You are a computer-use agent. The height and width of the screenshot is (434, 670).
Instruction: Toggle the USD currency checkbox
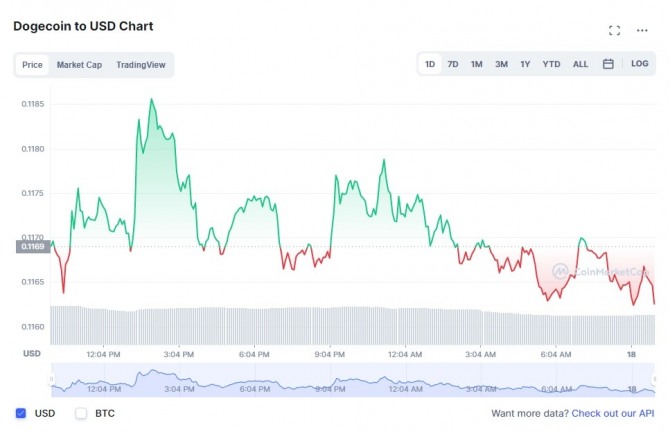(21, 413)
